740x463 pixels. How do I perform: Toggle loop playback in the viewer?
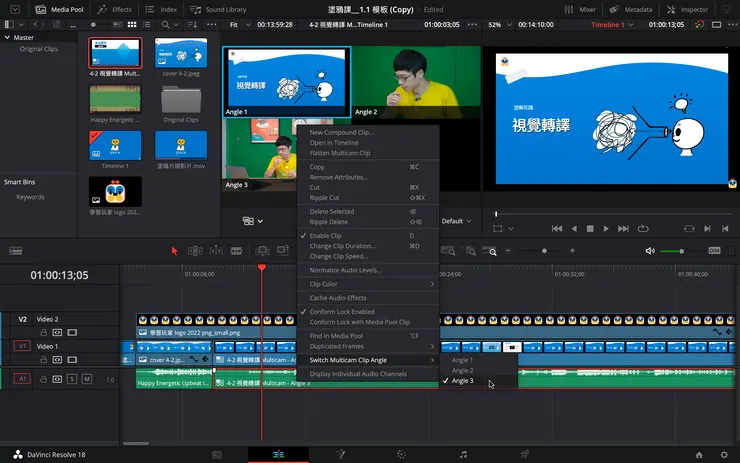click(642, 228)
